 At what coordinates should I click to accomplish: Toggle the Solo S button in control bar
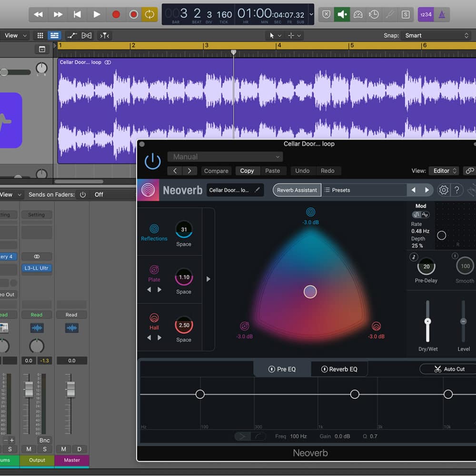[406, 14]
